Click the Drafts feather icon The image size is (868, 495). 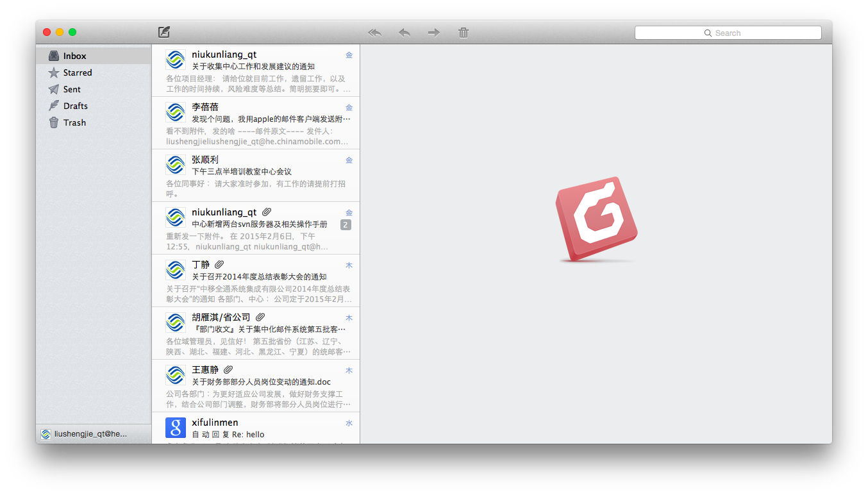(x=54, y=106)
